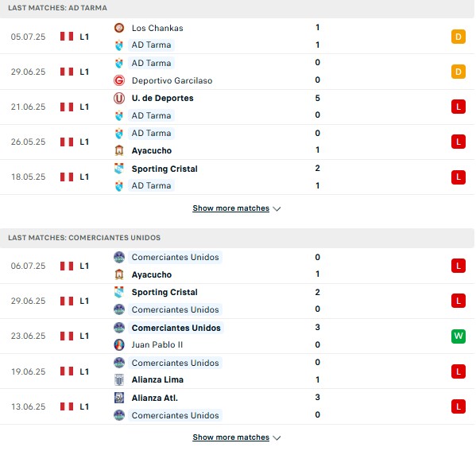Open the 13.06.25 Alianza Atl. match row
The image size is (476, 451).
click(237, 406)
